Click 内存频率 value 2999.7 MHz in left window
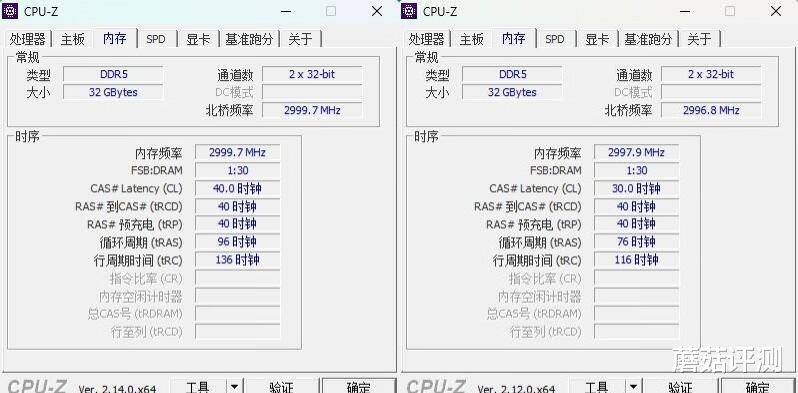Image resolution: width=798 pixels, height=393 pixels. click(238, 152)
